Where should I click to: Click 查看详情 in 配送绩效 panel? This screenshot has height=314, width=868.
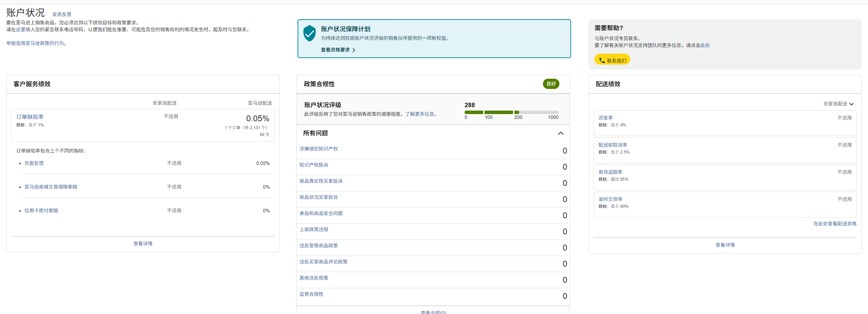[725, 245]
